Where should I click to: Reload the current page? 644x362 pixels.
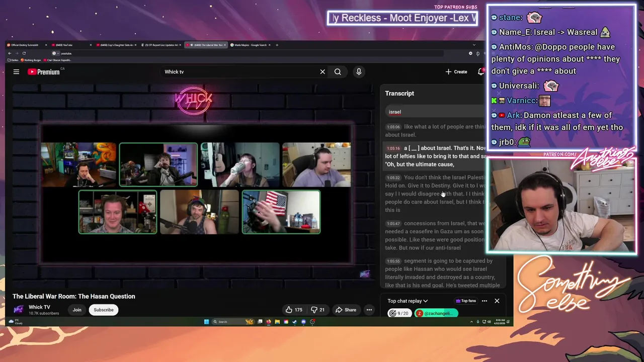[x=24, y=53]
